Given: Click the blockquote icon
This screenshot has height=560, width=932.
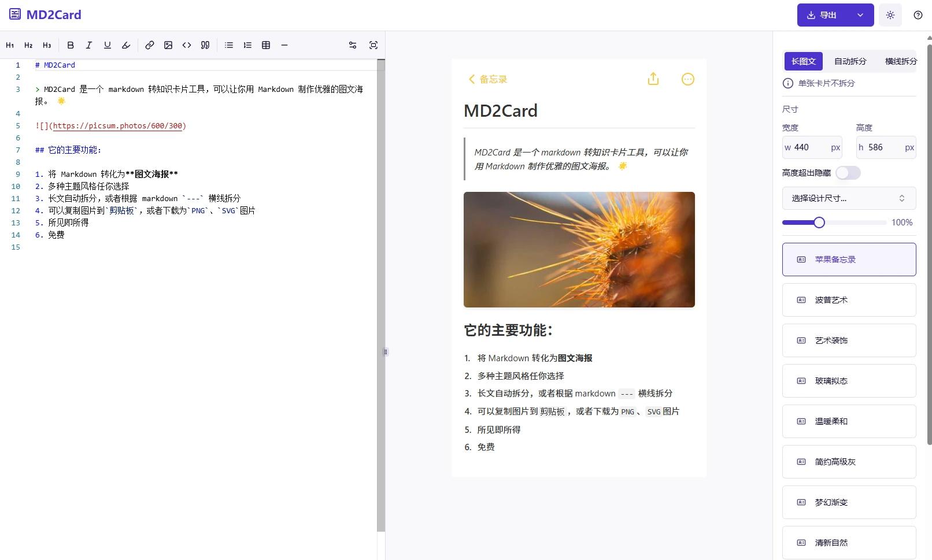Looking at the screenshot, I should click(x=205, y=45).
